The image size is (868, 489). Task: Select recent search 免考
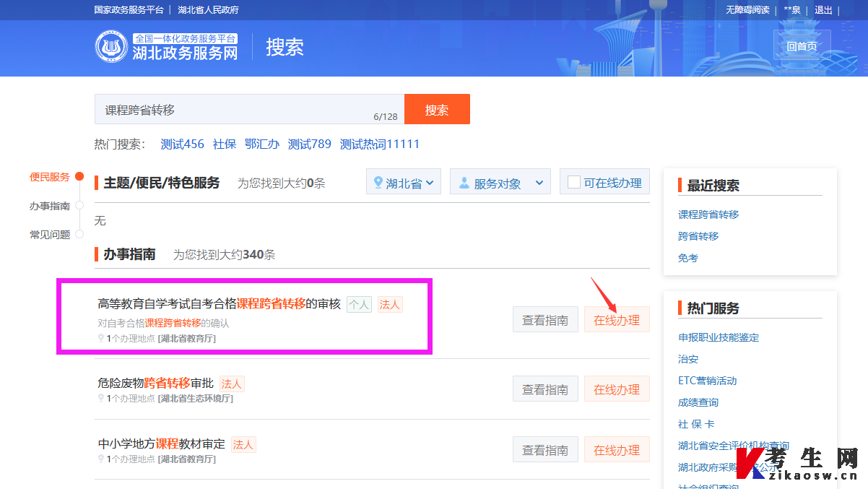[x=688, y=258]
